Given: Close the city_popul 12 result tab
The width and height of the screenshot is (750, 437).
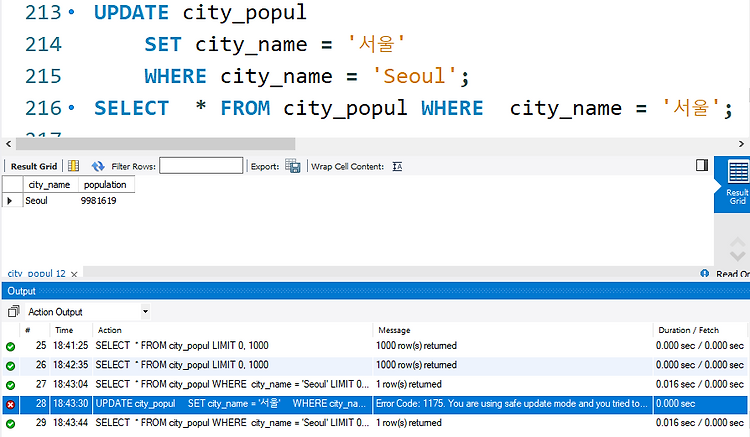Looking at the screenshot, I should [x=74, y=274].
